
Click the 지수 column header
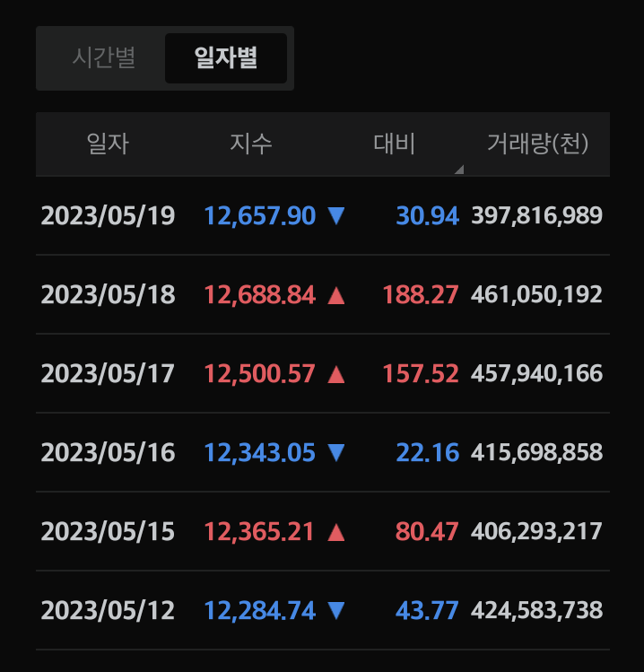251,144
